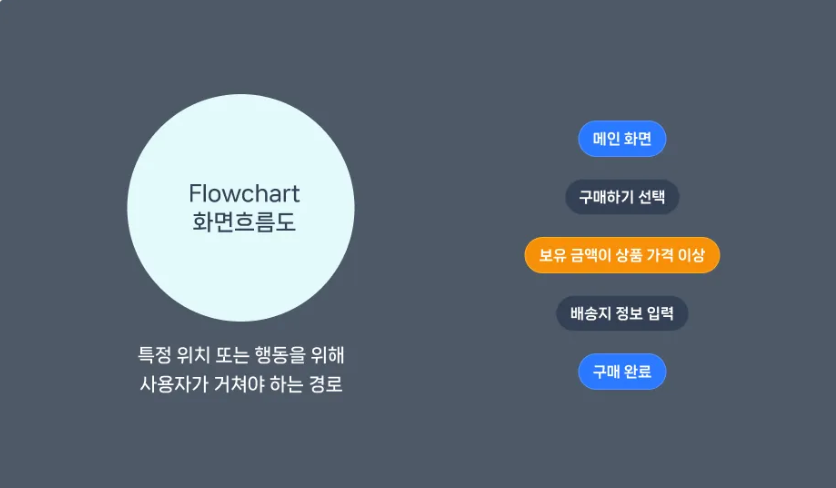Click the word "입력" in the 배송지 pill
This screenshot has height=488, width=836.
coord(661,313)
